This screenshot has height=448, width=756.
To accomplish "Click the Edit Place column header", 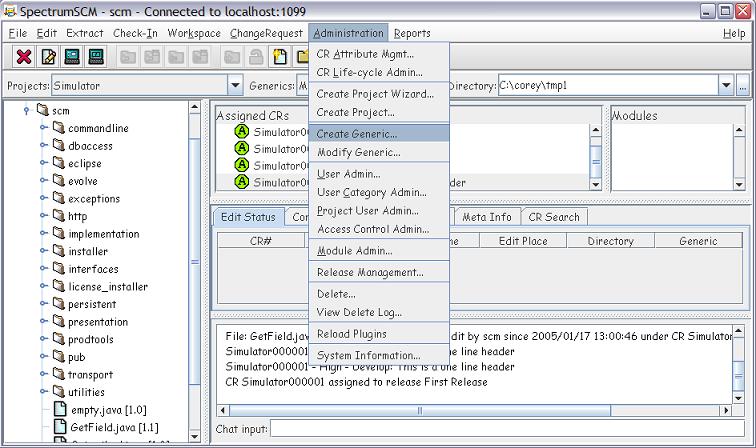I will (x=523, y=241).
